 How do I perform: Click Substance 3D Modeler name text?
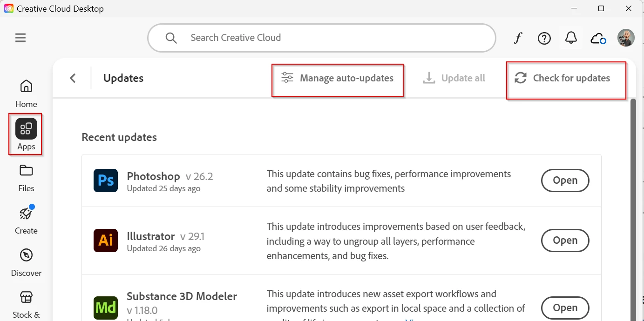(182, 296)
